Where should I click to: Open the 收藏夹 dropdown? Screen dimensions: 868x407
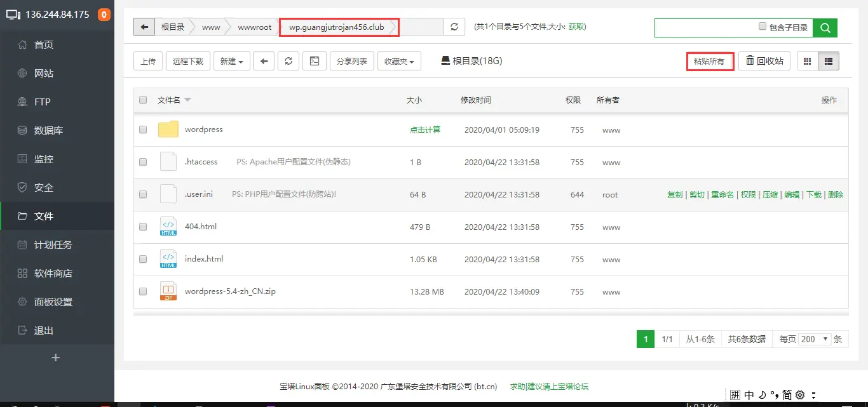399,61
